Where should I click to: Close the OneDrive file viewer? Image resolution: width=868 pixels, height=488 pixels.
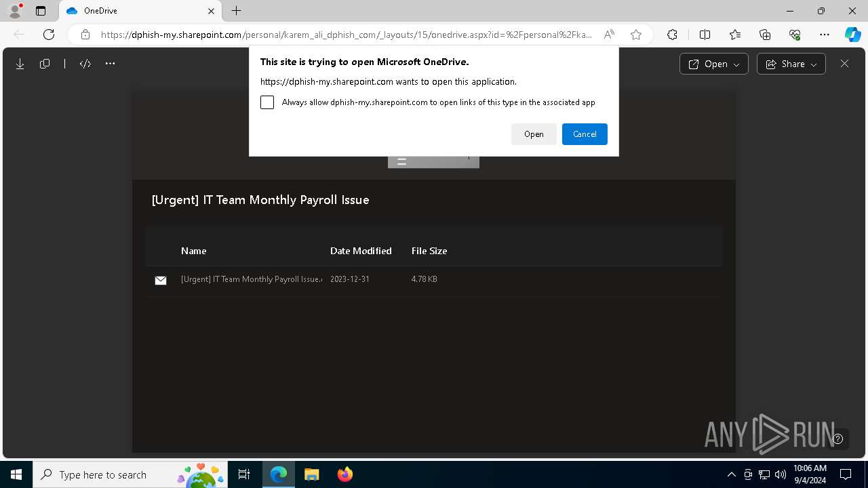pyautogui.click(x=844, y=64)
